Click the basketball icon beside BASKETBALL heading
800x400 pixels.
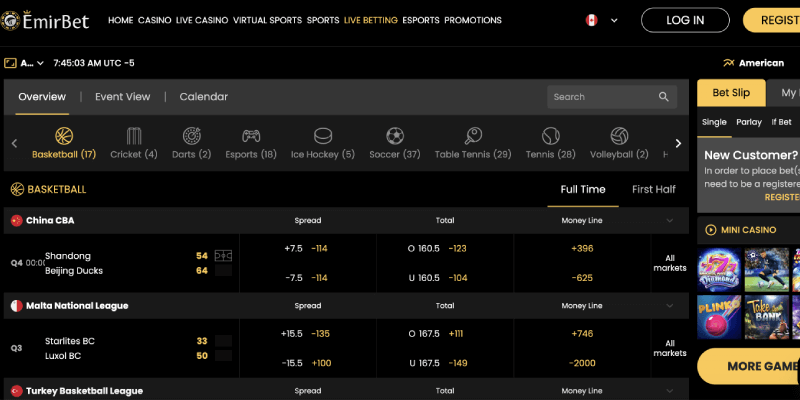tap(17, 189)
